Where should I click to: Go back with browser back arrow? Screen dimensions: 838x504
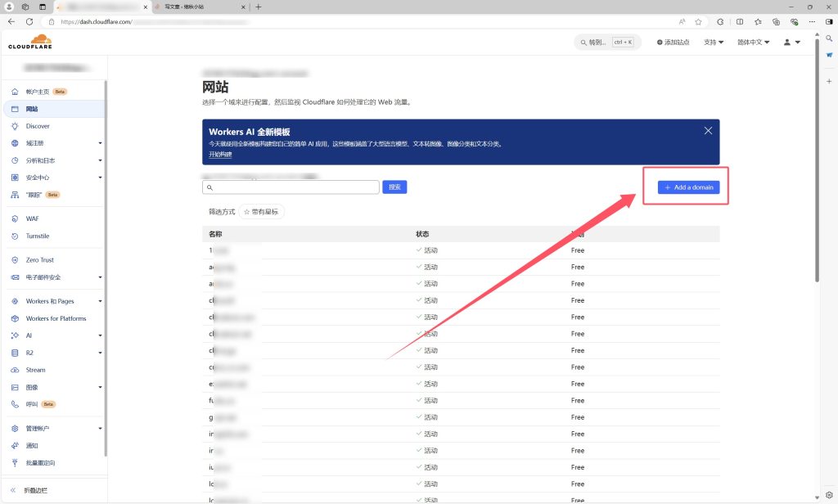(11, 21)
